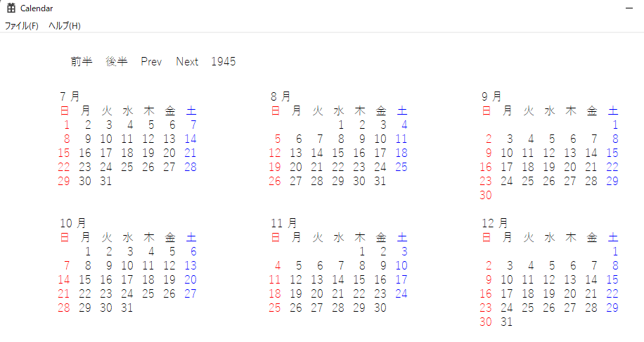This screenshot has width=644, height=342.
Task: Click 火 header in December calendar
Action: 529,237
